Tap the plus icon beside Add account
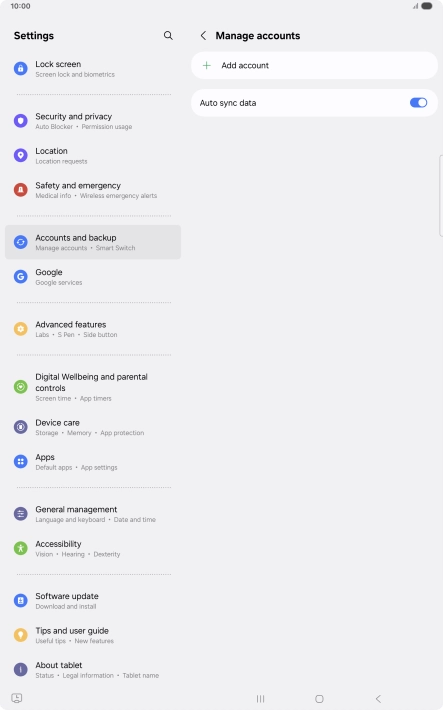 coord(207,65)
